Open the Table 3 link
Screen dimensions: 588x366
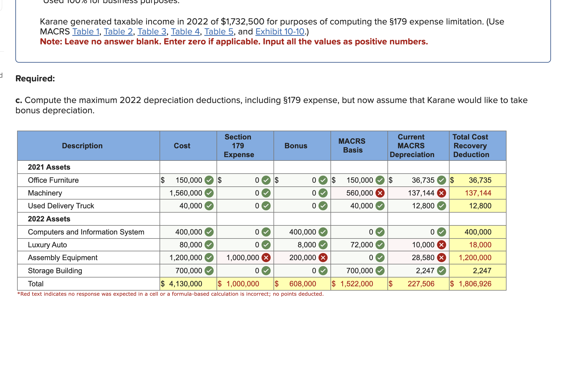point(152,32)
